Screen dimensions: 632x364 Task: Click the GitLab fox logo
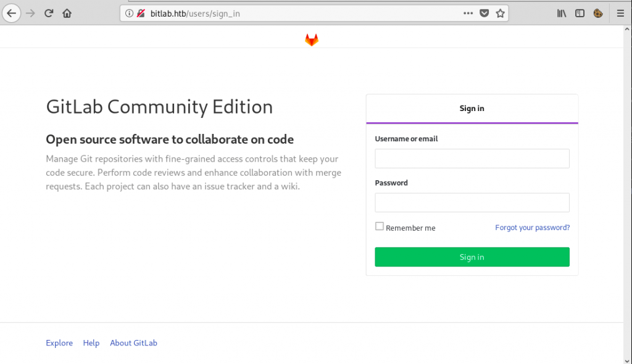312,39
